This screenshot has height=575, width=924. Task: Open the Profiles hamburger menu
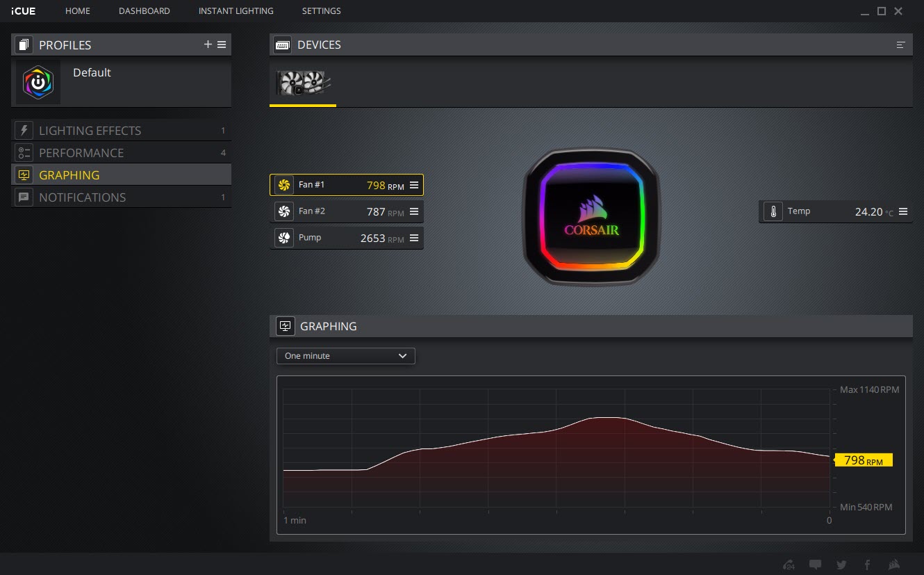point(222,44)
